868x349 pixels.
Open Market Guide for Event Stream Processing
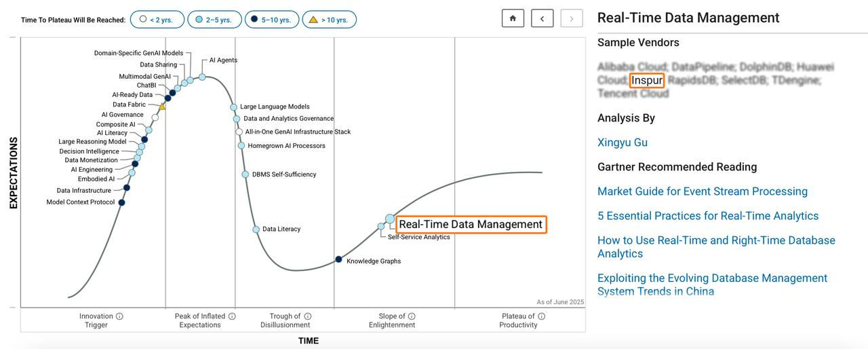click(x=702, y=191)
